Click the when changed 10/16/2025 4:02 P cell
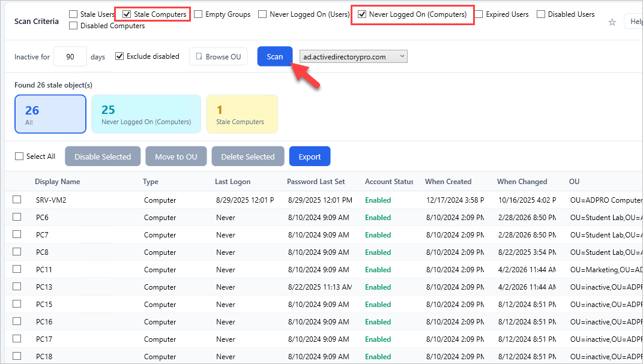 tap(527, 200)
